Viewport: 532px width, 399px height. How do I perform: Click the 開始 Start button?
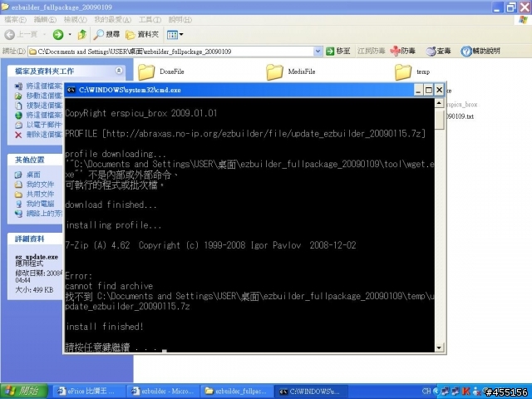24,392
